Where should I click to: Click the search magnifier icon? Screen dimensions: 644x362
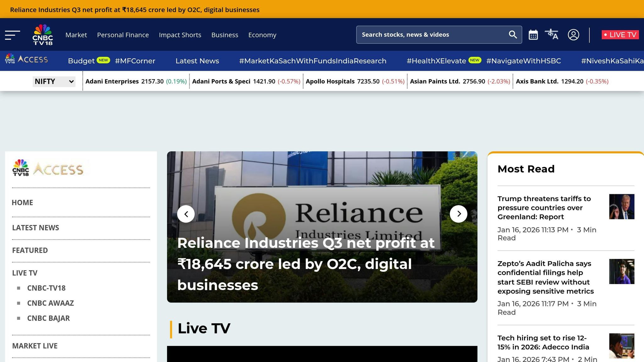(513, 35)
